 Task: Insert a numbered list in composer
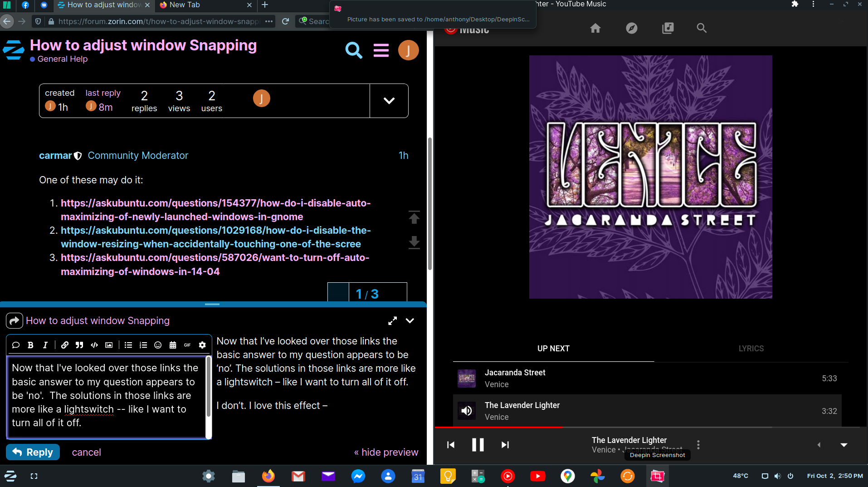click(143, 345)
